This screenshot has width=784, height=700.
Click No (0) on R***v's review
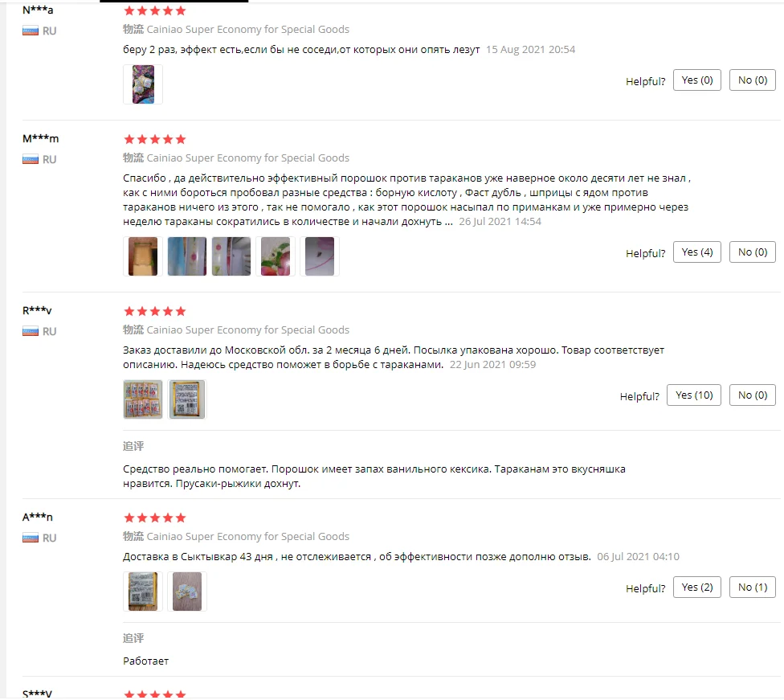pos(752,395)
